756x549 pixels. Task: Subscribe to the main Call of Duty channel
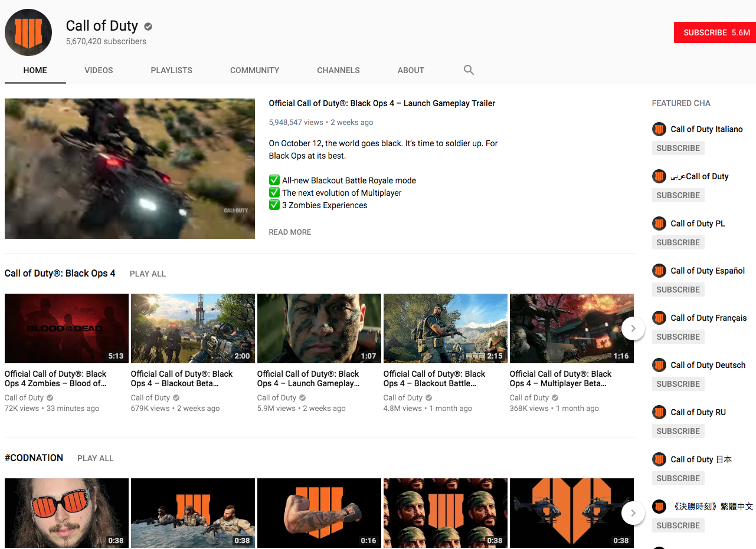tap(715, 32)
